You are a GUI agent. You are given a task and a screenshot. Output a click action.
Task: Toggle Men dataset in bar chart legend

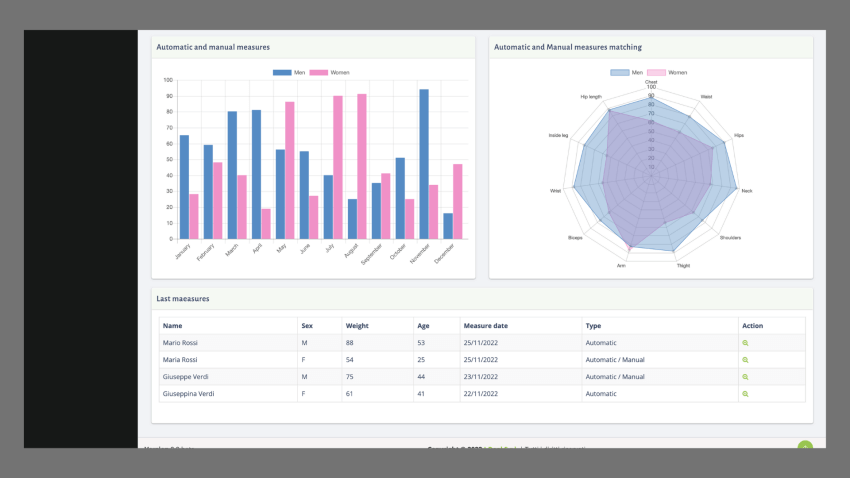pyautogui.click(x=289, y=73)
